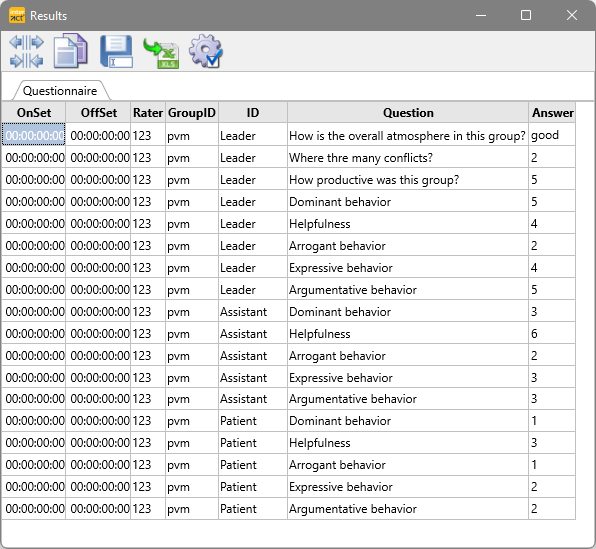Click 'pvm' GroupID in productive group row
596x549 pixels.
(x=192, y=179)
